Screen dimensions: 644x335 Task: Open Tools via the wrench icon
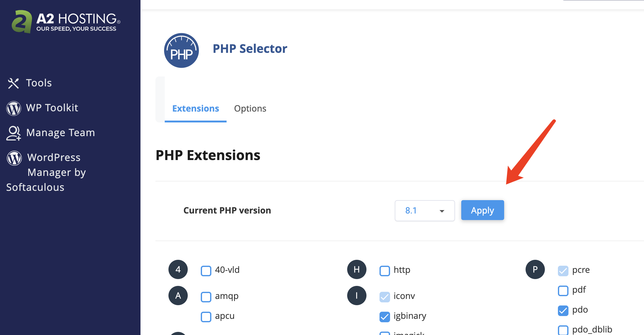(x=13, y=83)
